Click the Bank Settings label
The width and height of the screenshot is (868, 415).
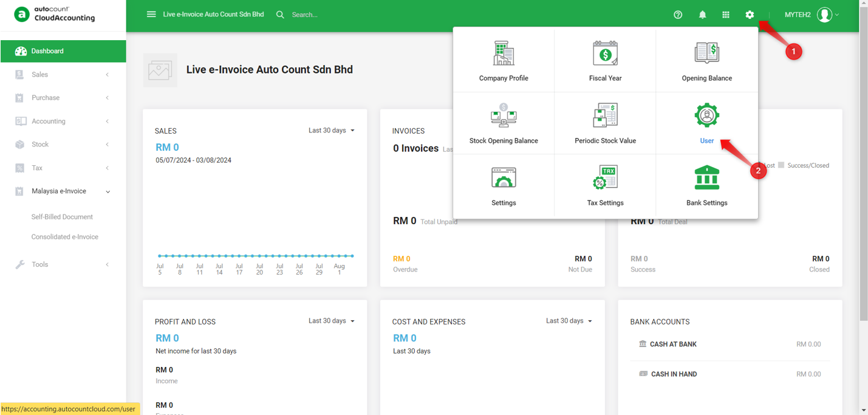(707, 203)
